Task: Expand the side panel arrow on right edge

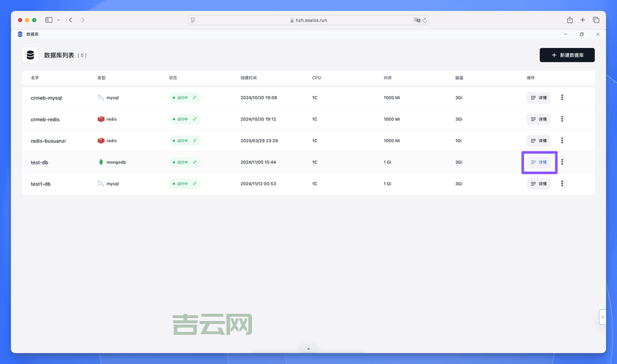Action: pyautogui.click(x=602, y=317)
